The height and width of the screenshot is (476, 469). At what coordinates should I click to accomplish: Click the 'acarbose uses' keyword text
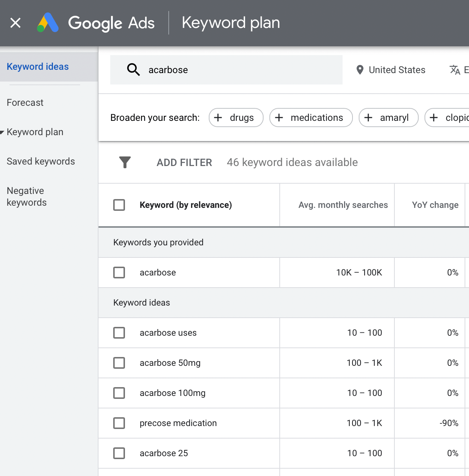pos(168,333)
